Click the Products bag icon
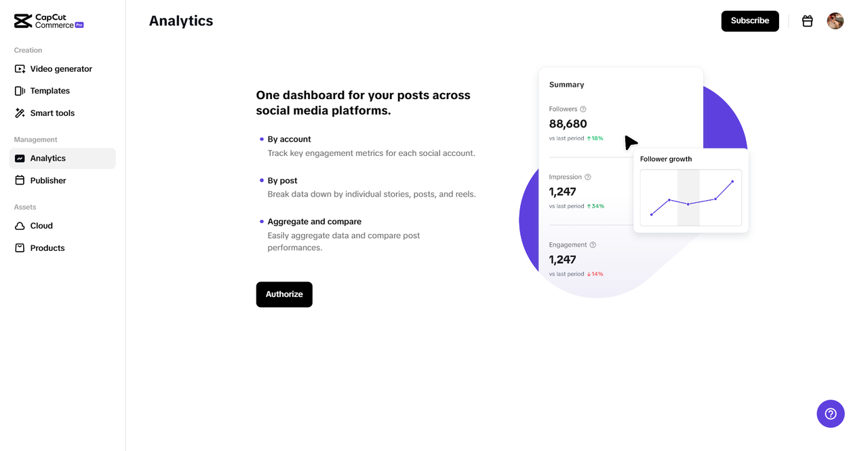868x451 pixels. point(20,248)
